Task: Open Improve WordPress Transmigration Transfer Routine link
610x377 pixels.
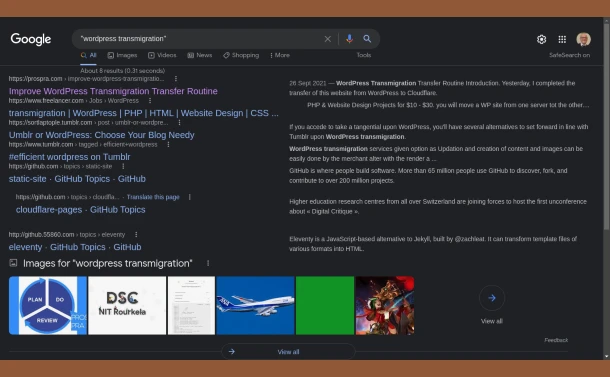Action: (113, 91)
